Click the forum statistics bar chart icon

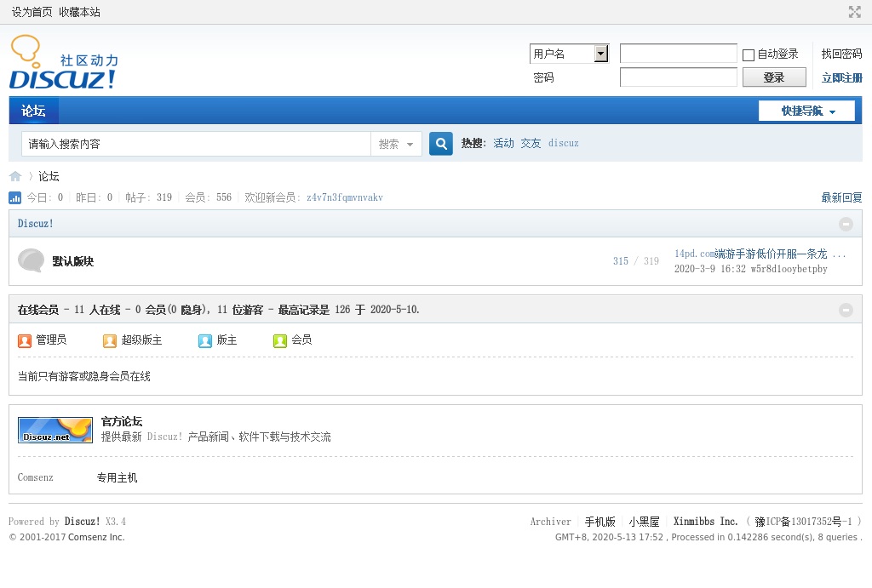tap(15, 197)
